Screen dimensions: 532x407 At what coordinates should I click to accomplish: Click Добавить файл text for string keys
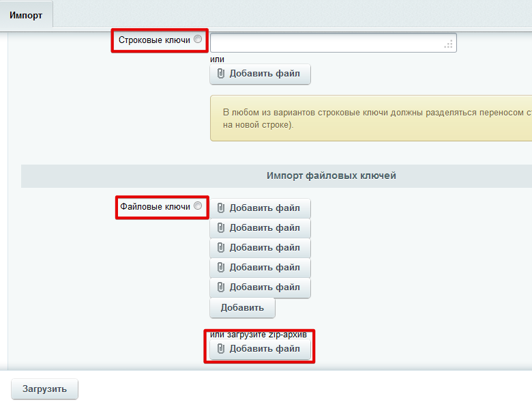pyautogui.click(x=265, y=73)
